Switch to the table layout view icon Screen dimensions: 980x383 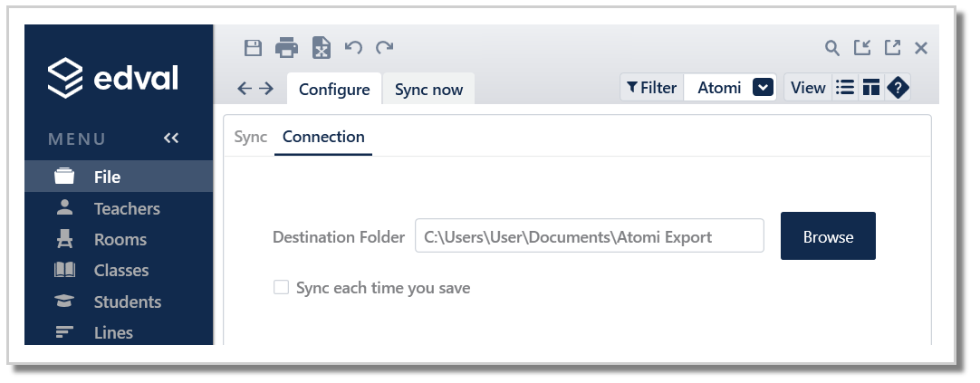(x=871, y=88)
